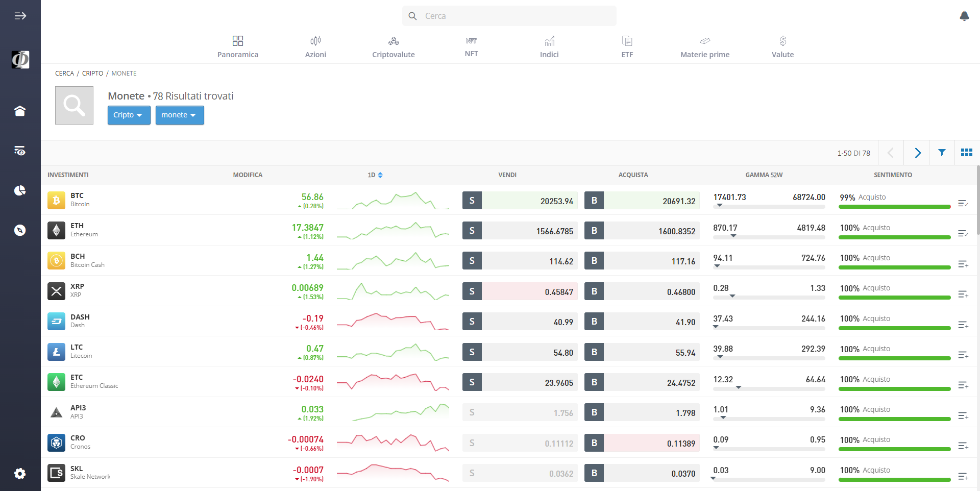Buy CRO at 0.11389

642,443
